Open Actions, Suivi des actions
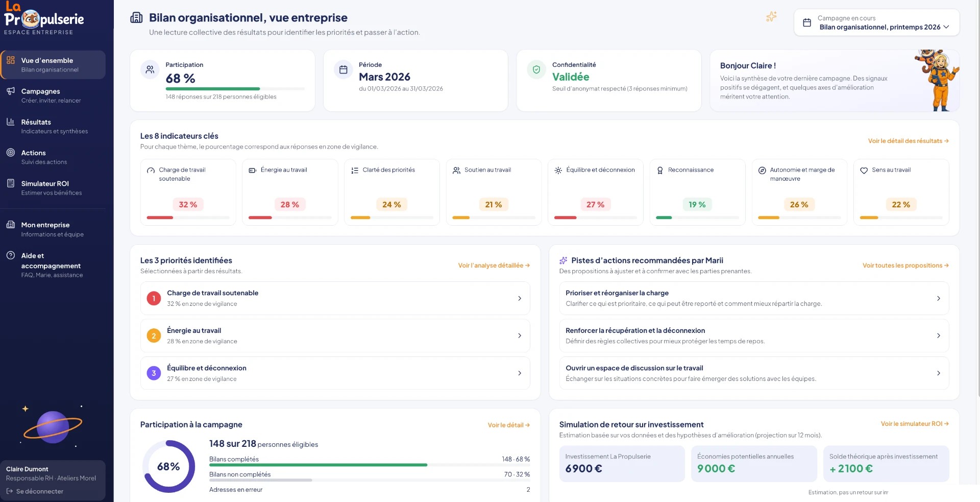980x502 pixels. point(53,157)
